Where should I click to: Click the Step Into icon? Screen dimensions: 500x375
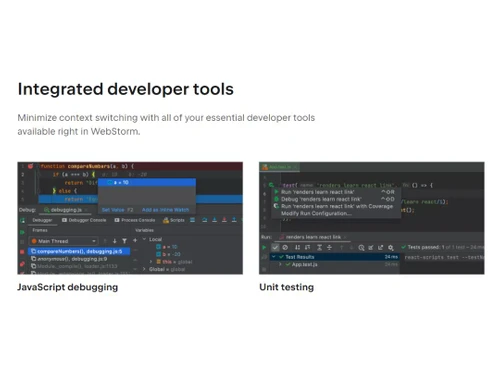[215, 220]
